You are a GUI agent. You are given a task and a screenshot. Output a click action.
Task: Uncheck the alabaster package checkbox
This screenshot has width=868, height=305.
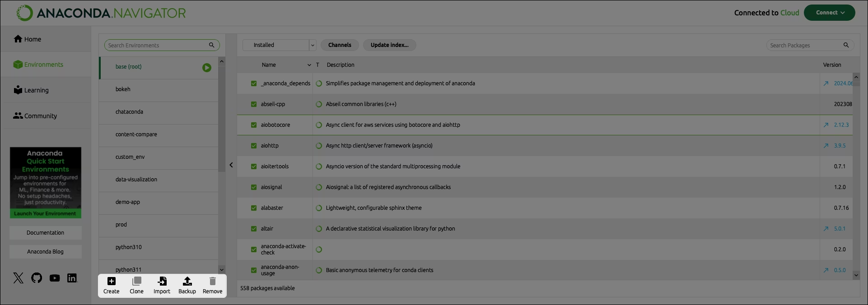pos(254,208)
